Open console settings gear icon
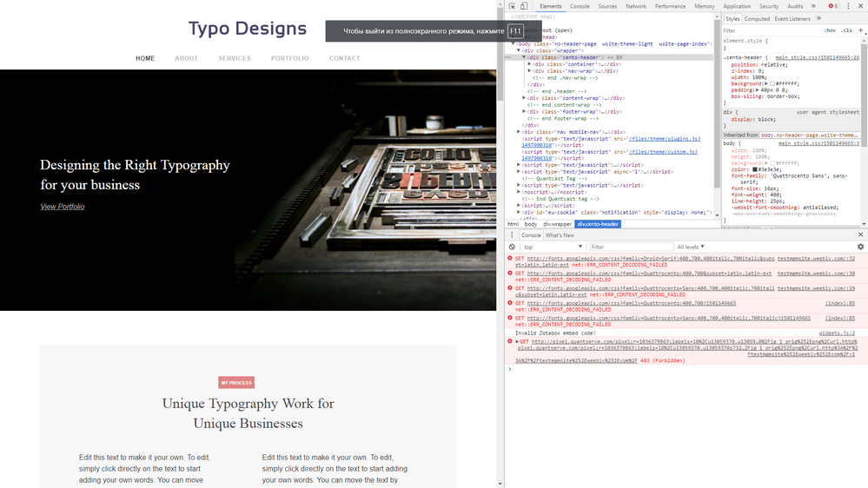The image size is (868, 488). [860, 247]
